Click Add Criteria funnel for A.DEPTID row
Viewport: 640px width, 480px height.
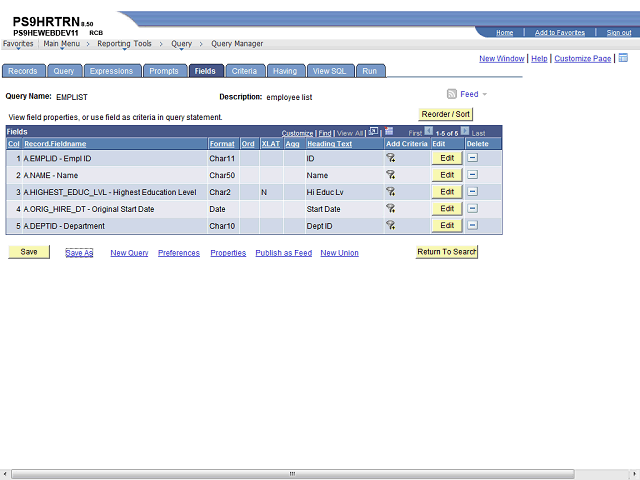pyautogui.click(x=391, y=226)
